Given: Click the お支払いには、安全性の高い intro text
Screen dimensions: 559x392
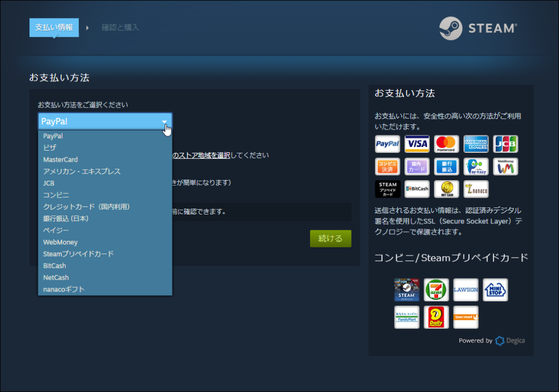Looking at the screenshot, I should (x=448, y=121).
